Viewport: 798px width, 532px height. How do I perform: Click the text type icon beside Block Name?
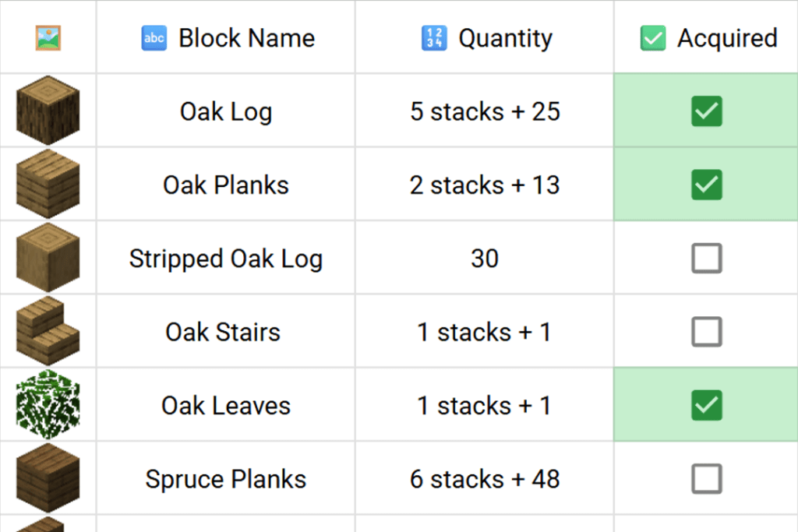[x=154, y=37]
